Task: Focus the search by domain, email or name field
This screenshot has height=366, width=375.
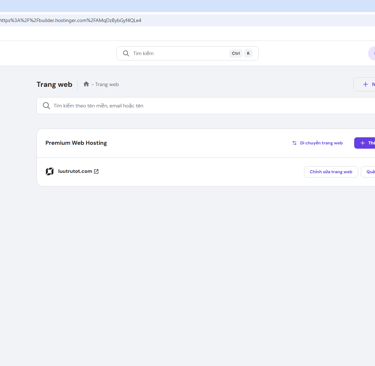Action: pyautogui.click(x=206, y=106)
